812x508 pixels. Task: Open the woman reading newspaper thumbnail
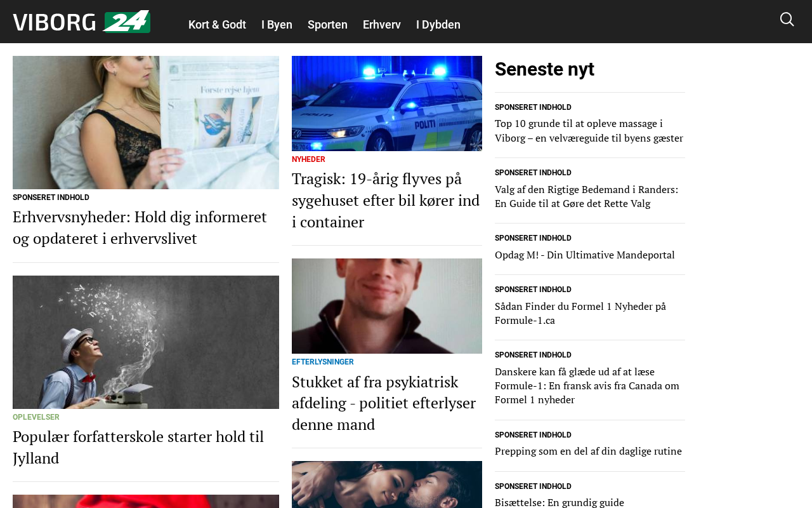[x=146, y=123]
